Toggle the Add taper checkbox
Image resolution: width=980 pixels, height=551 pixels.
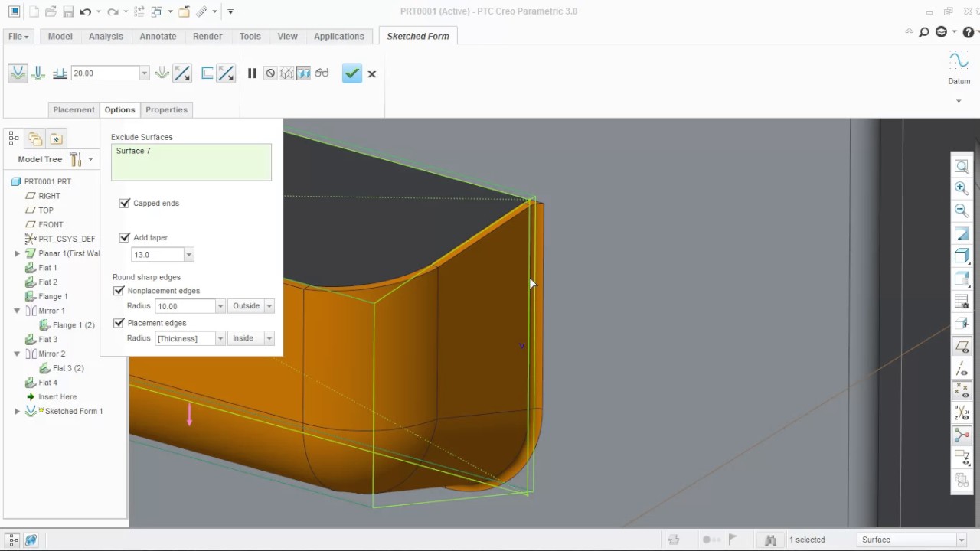pos(125,238)
